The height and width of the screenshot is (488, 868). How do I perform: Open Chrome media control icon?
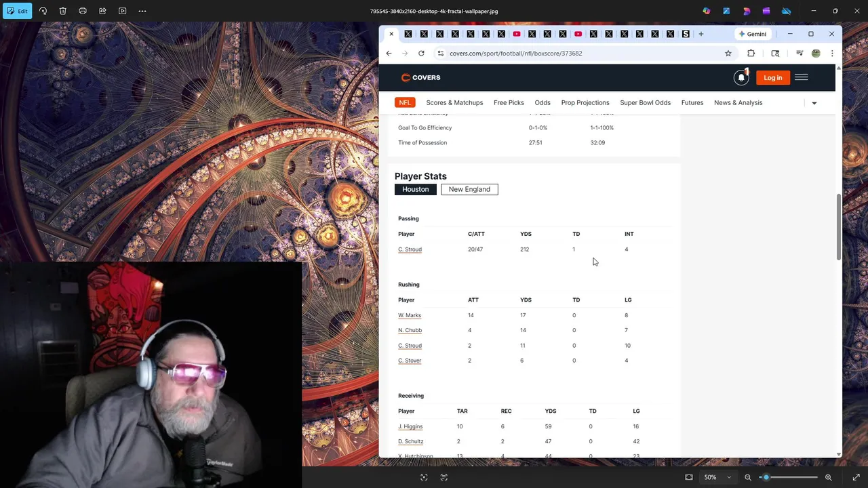point(800,53)
